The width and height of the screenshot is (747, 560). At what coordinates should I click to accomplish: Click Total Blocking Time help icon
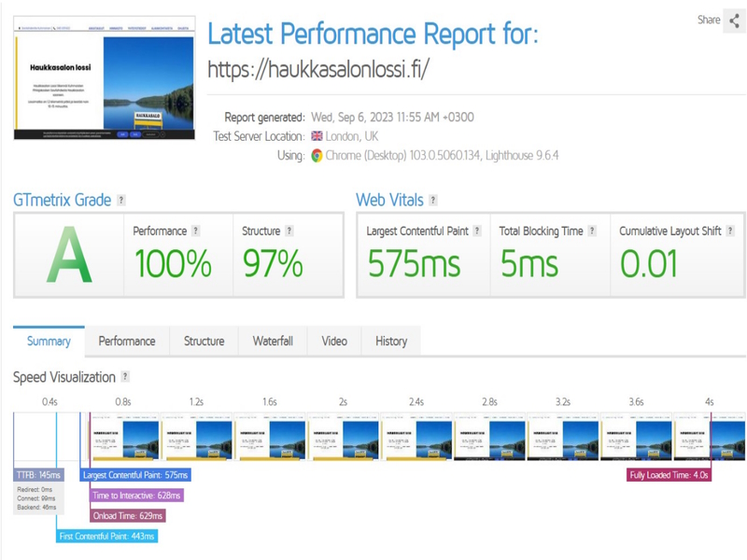[x=592, y=231]
